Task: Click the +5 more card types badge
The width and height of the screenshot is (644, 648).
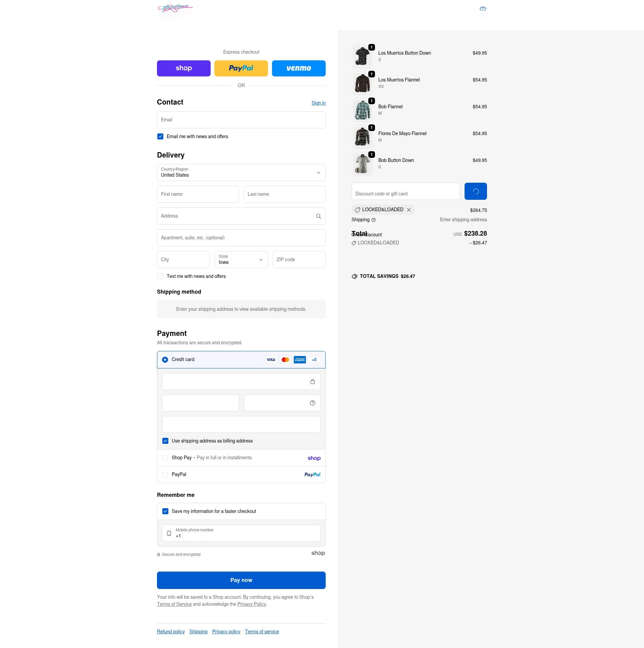Action: point(314,360)
